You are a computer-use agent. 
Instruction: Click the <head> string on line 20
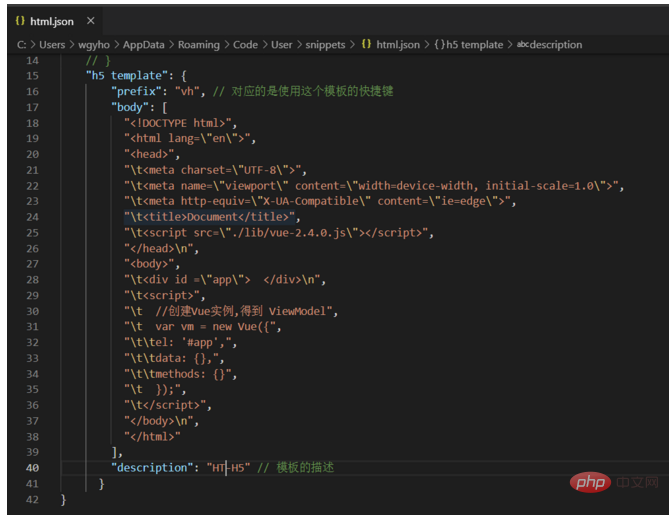tap(149, 154)
